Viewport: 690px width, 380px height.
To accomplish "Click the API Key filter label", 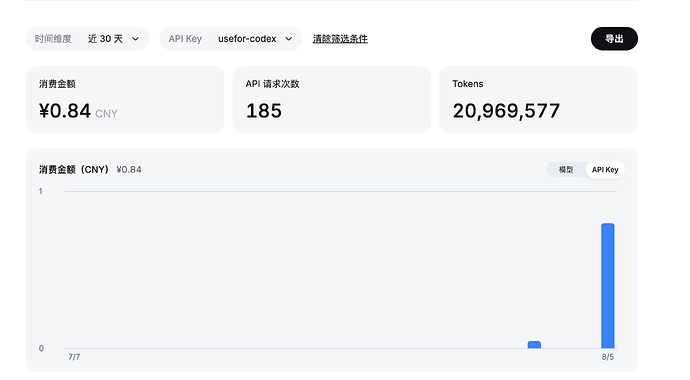I will pyautogui.click(x=185, y=39).
